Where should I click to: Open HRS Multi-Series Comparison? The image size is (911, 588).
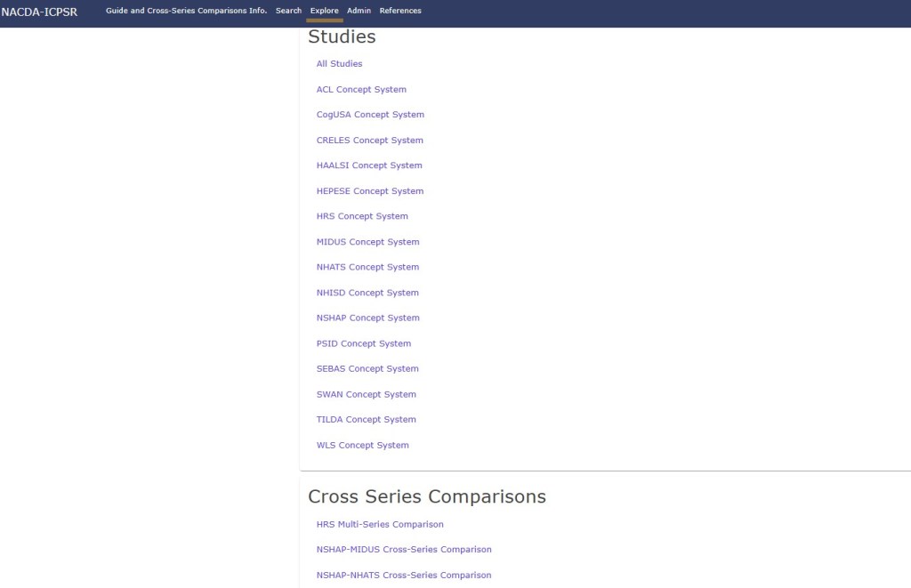coord(380,525)
